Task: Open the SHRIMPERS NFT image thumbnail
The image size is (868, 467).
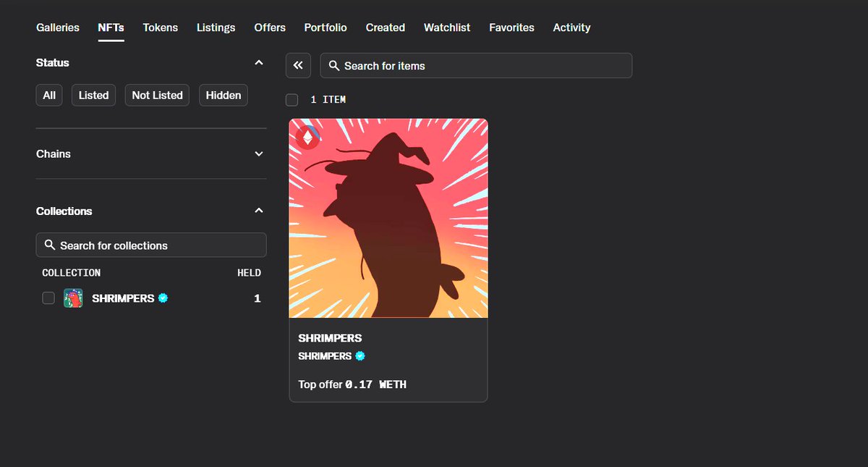Action: click(x=388, y=218)
